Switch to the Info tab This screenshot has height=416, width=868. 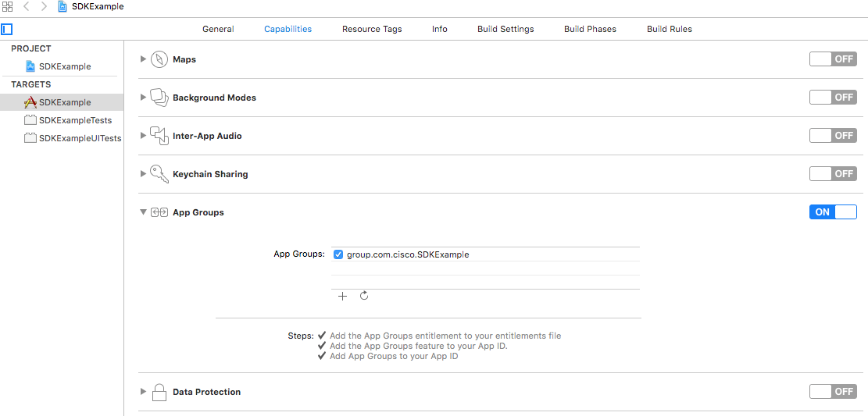coord(440,29)
